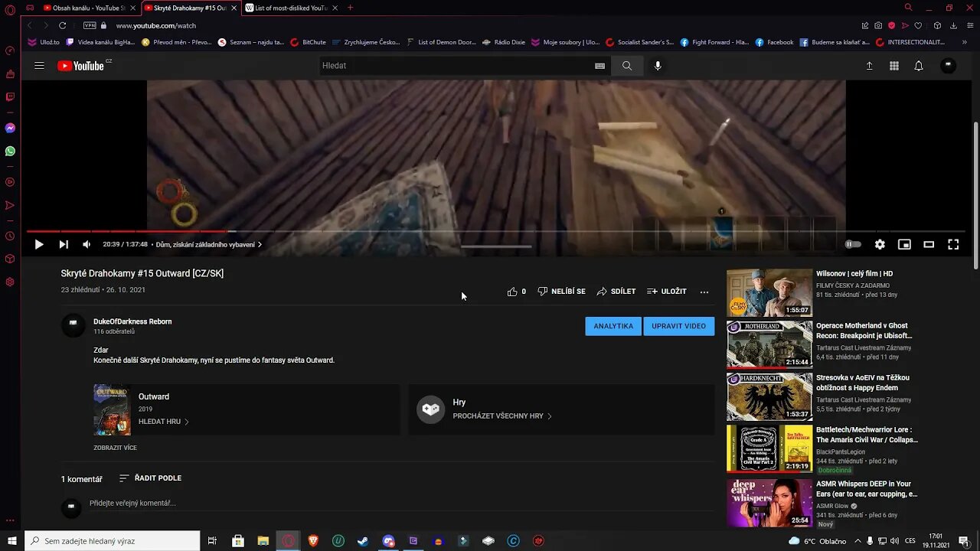Mute the video volume
Image resolution: width=980 pixels, height=551 pixels.
tap(87, 245)
